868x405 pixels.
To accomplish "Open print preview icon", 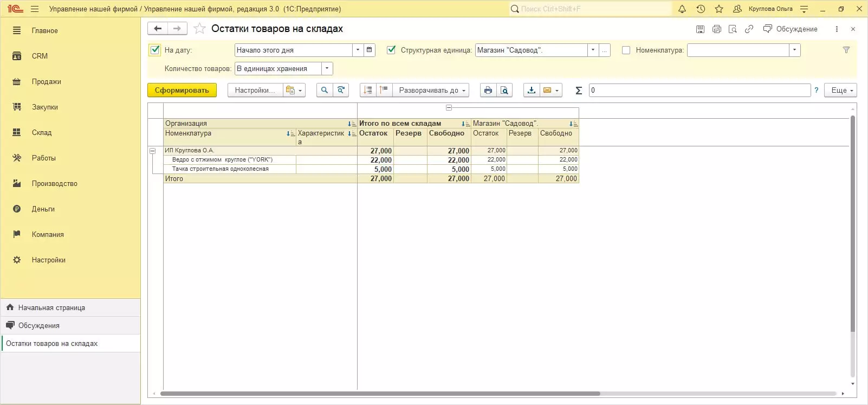I will coord(504,90).
